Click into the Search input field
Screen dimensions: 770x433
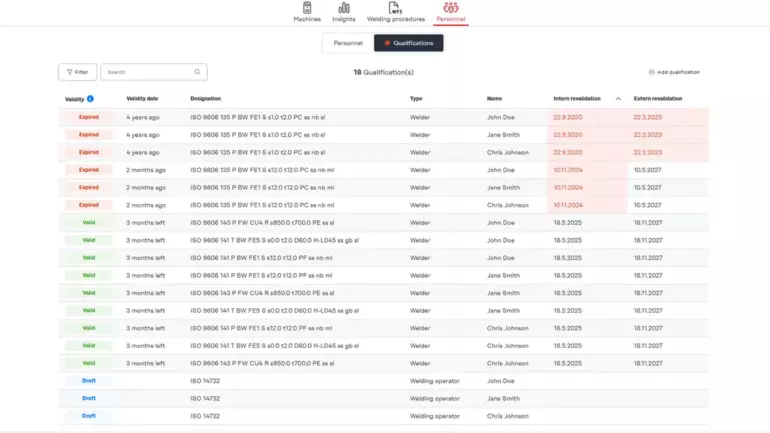click(148, 72)
